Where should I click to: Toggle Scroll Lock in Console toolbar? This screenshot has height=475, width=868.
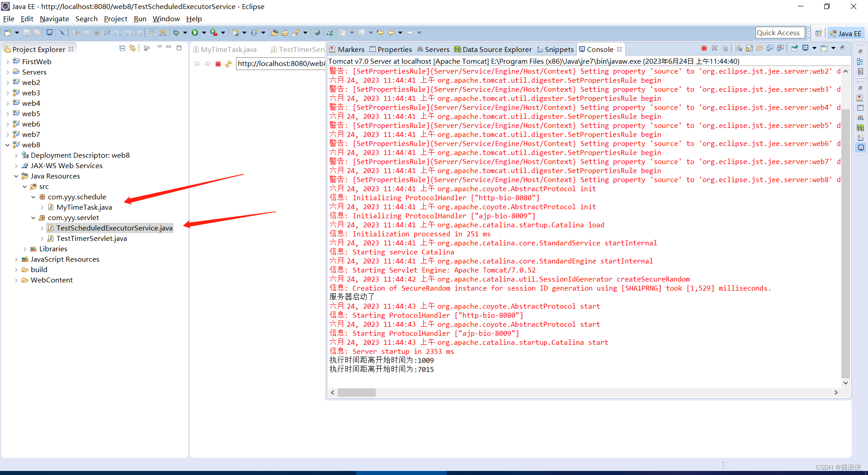[x=749, y=48]
